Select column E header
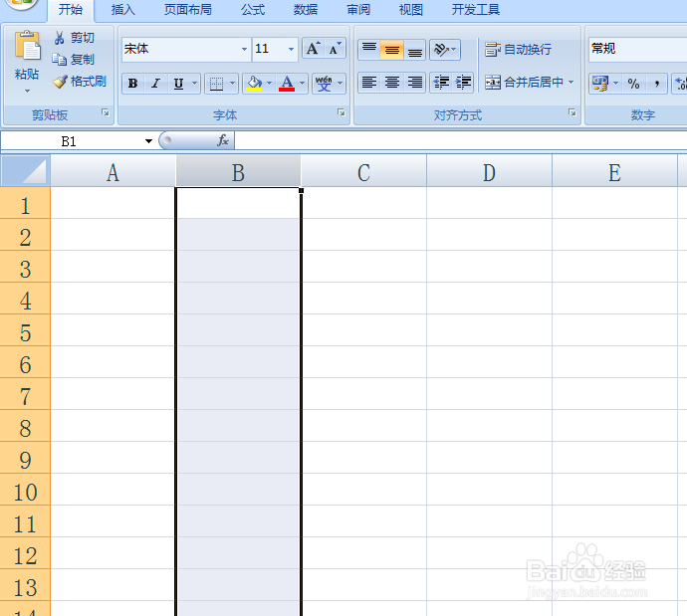 pos(614,171)
